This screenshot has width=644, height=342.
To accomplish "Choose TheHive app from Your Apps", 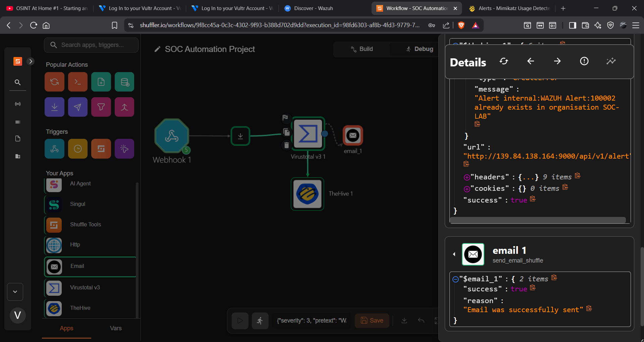I will click(x=90, y=308).
